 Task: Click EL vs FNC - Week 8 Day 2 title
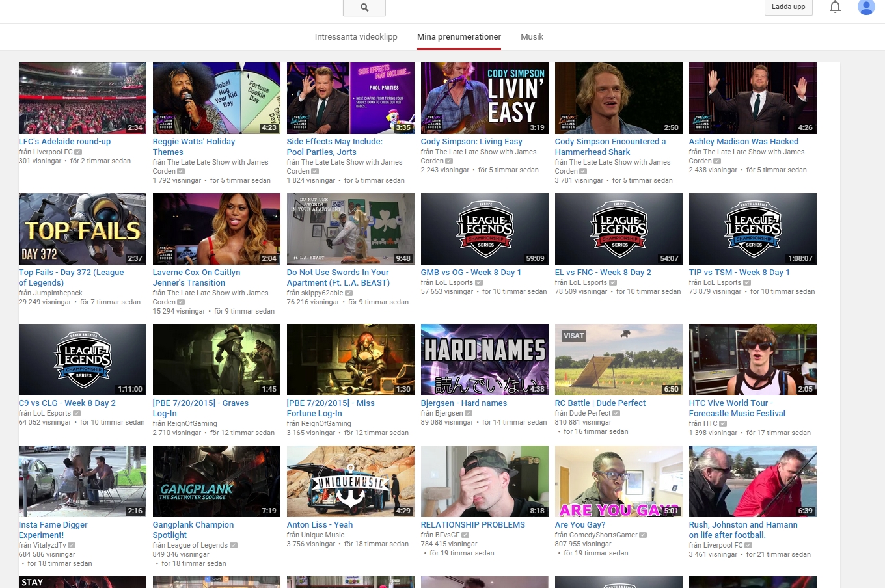[x=603, y=273]
